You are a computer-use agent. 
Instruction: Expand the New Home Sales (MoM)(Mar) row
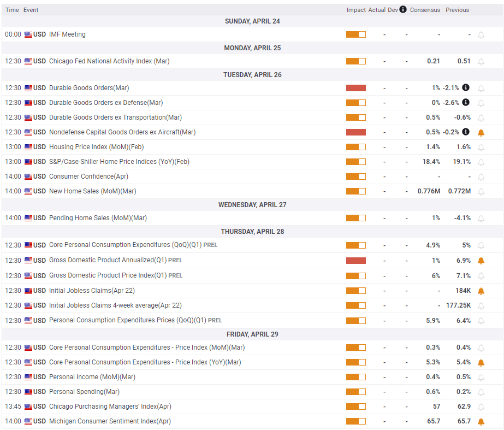[252, 191]
